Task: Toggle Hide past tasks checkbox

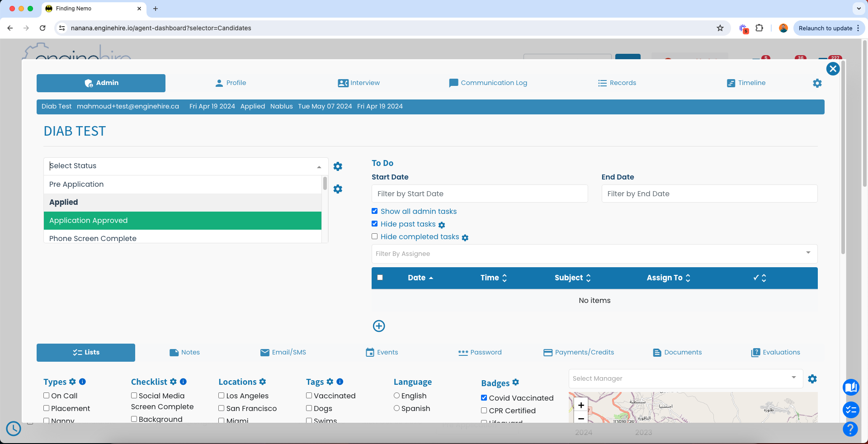Action: [374, 224]
